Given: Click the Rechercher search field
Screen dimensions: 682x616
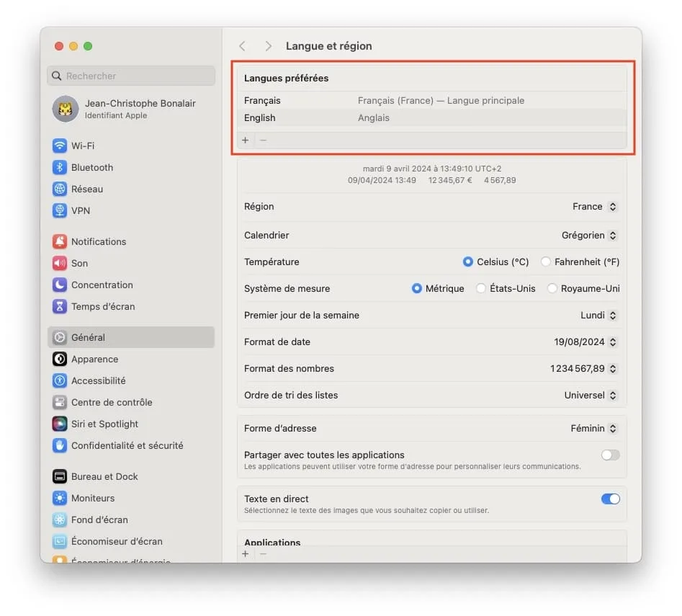Looking at the screenshot, I should click(131, 76).
